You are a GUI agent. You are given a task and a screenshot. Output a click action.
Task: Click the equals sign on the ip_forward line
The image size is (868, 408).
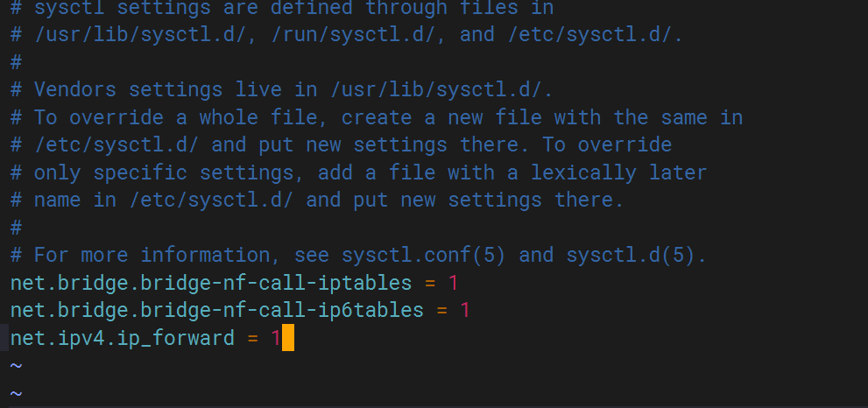252,338
